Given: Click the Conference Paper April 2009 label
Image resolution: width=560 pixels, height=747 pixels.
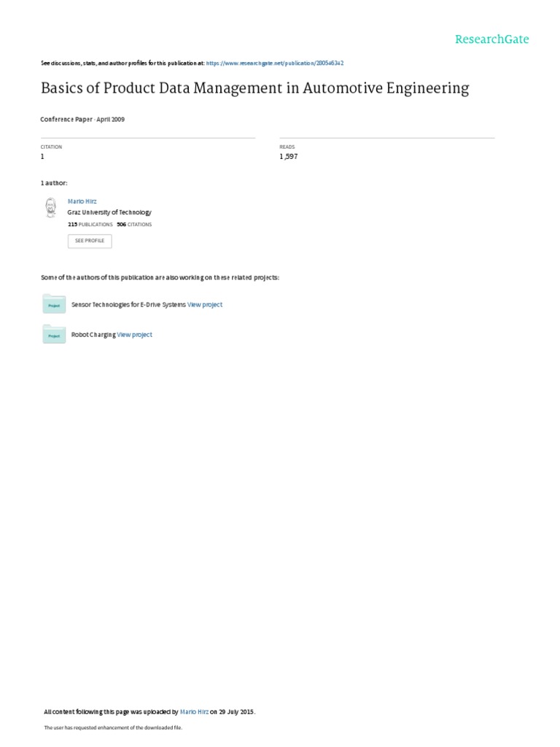Looking at the screenshot, I should click(x=82, y=120).
